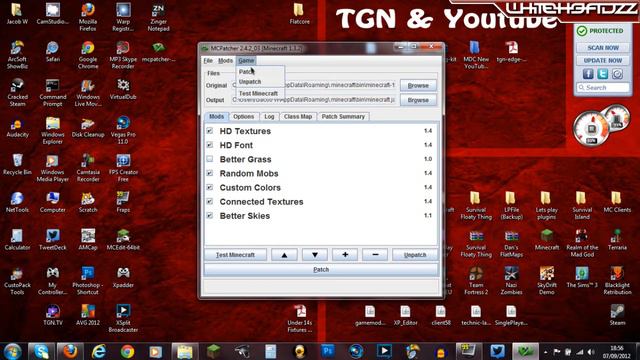Toggle Better Skies mod checkbox

click(x=210, y=216)
